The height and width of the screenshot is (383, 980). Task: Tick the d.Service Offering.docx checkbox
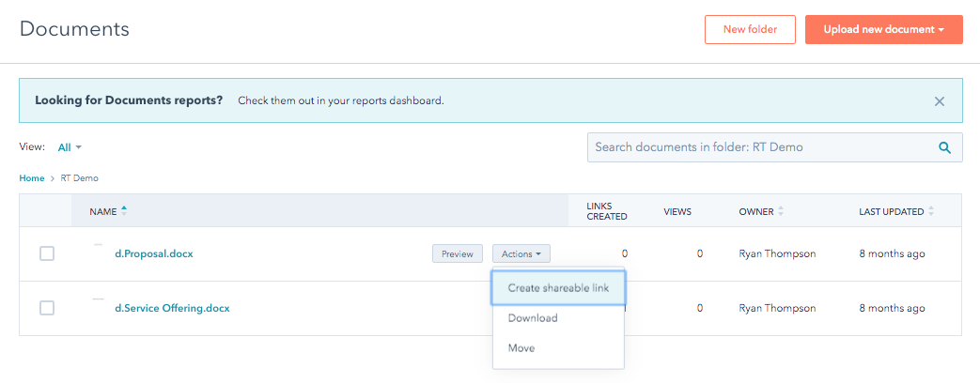(47, 308)
